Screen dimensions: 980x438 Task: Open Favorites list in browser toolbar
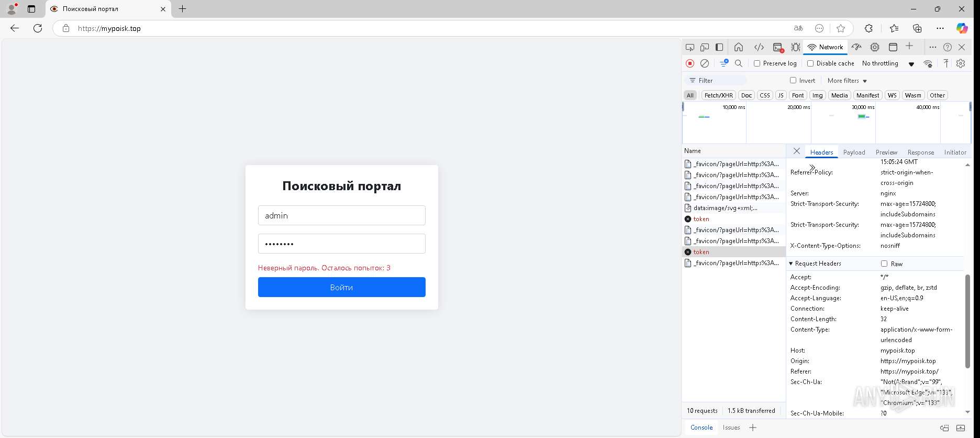[x=894, y=28]
